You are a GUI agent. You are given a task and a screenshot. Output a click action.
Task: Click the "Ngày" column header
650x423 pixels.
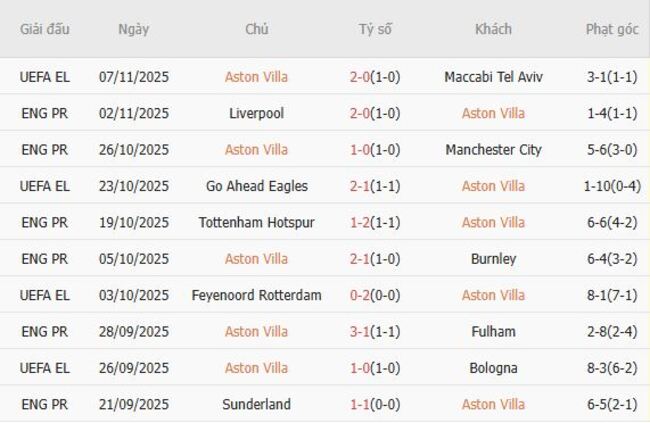coord(133,29)
